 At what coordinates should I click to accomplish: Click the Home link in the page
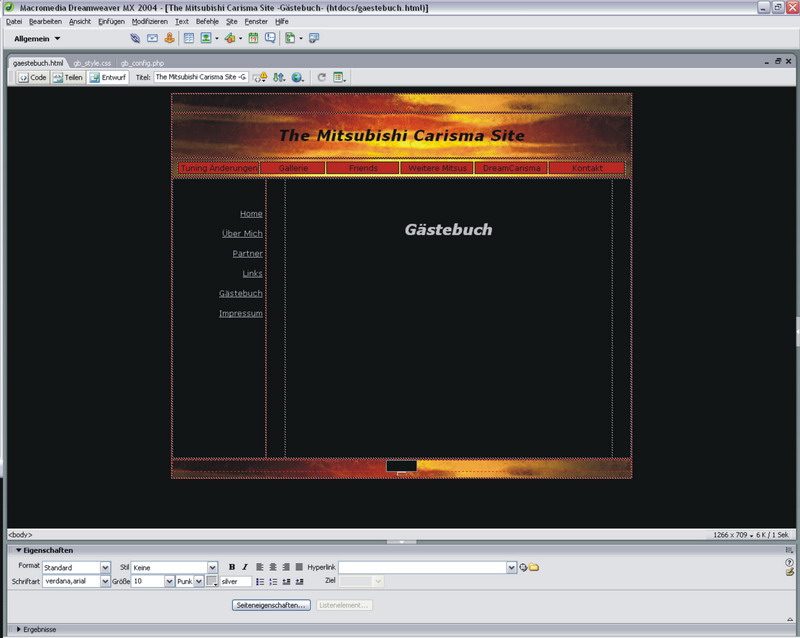pyautogui.click(x=251, y=214)
